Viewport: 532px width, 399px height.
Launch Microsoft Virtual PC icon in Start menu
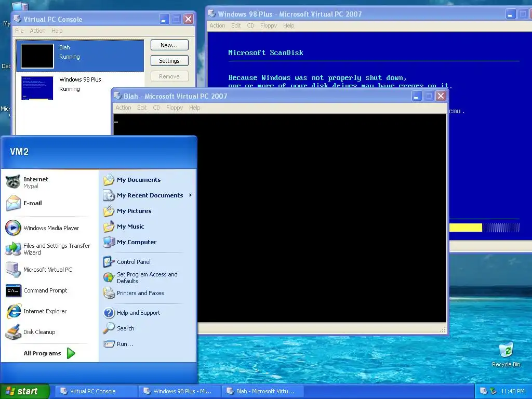13,270
